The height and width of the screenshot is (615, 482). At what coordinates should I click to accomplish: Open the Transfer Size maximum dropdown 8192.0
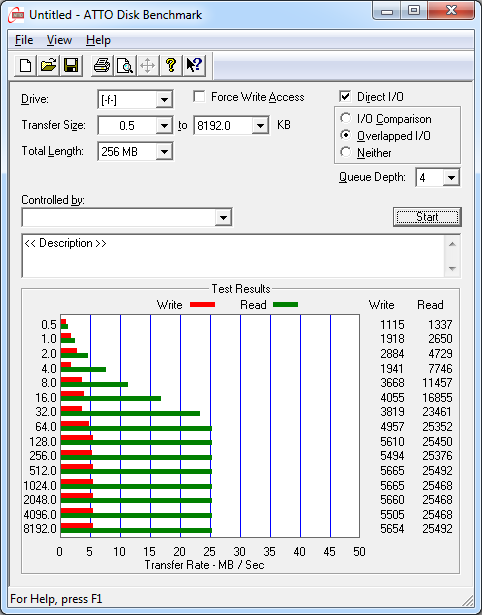pos(260,126)
